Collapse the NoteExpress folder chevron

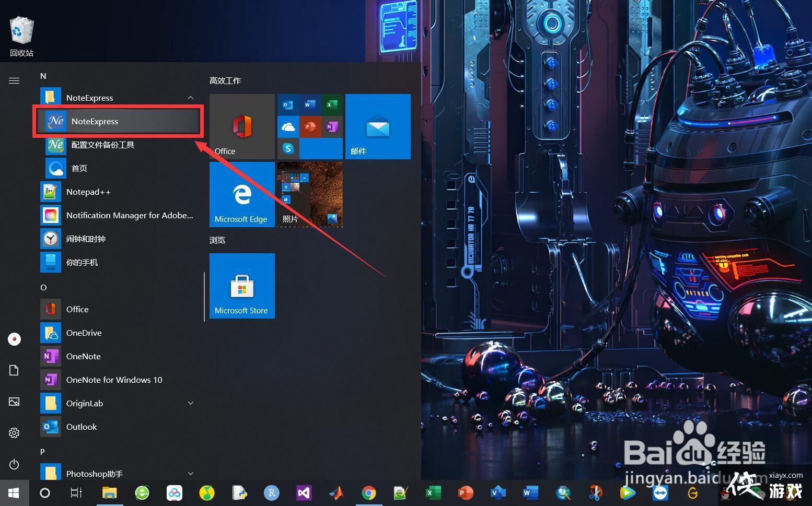(191, 98)
